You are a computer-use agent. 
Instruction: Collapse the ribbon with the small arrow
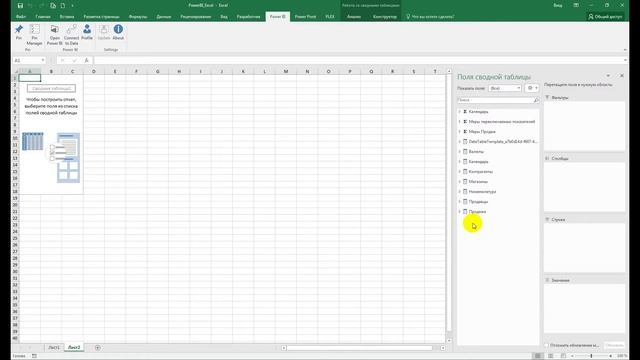(x=625, y=50)
